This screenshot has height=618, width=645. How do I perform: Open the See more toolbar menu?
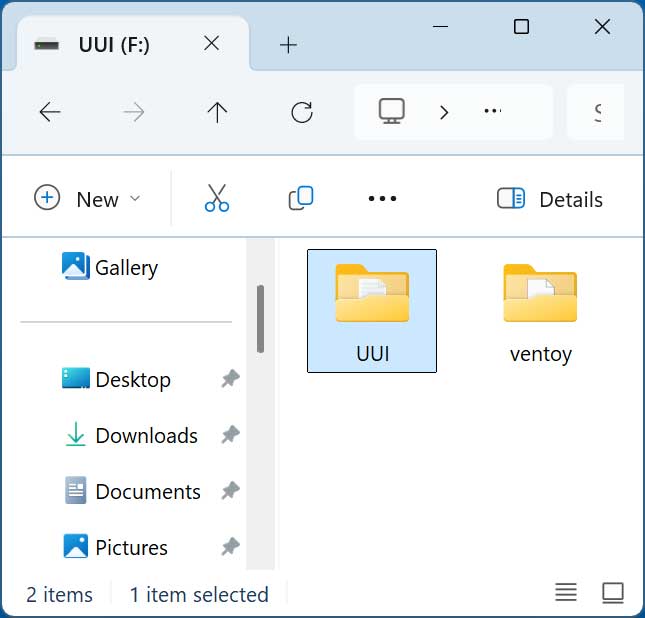click(x=383, y=199)
